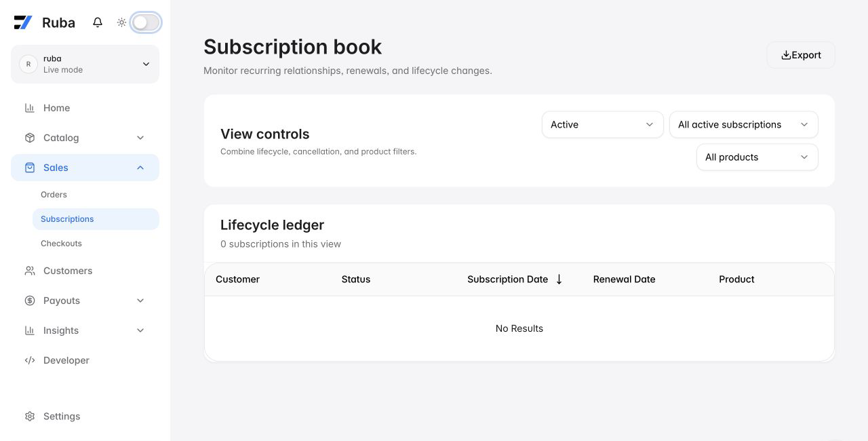The width and height of the screenshot is (868, 441).
Task: Collapse the Sales menu chevron
Action: click(140, 168)
